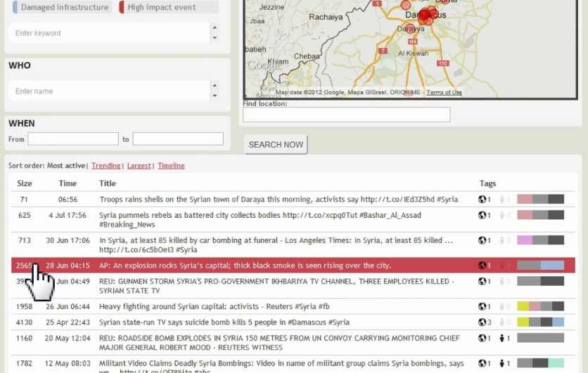
Task: Click the Find location input field
Action: pyautogui.click(x=346, y=114)
